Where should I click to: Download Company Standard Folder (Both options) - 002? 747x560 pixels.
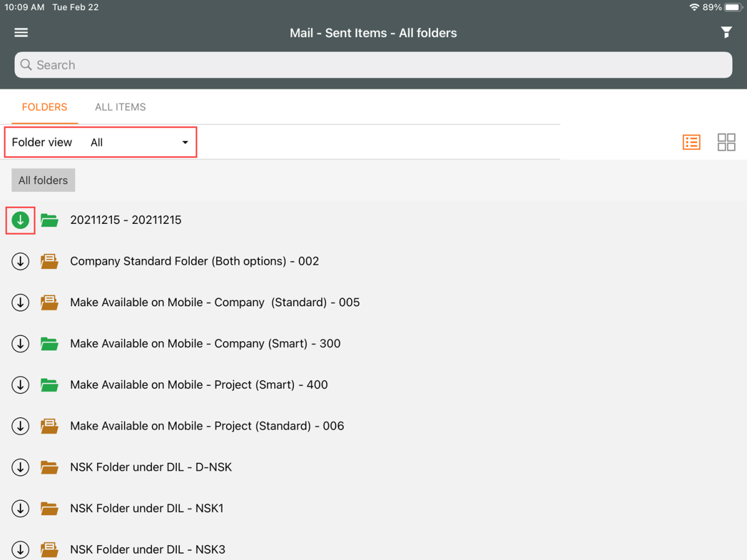pos(21,261)
